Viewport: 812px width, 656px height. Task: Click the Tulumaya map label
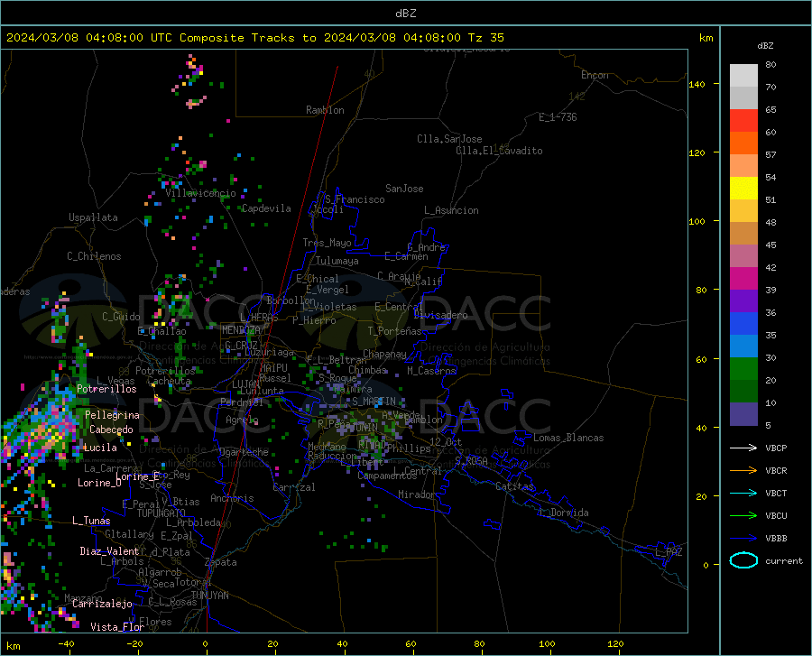point(337,261)
